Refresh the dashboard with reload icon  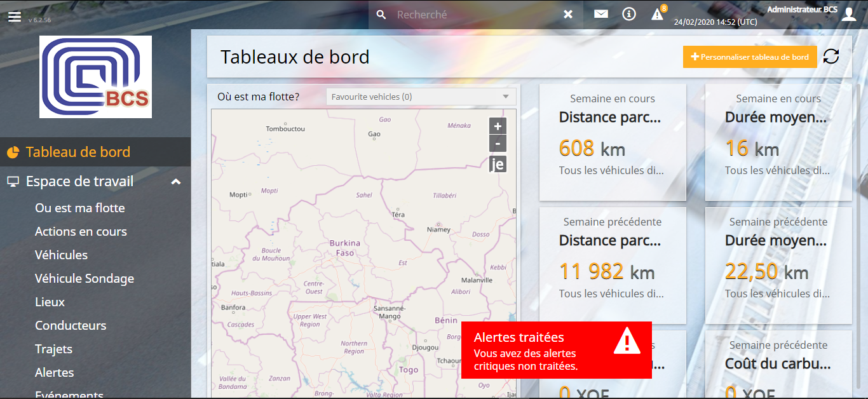pos(831,57)
